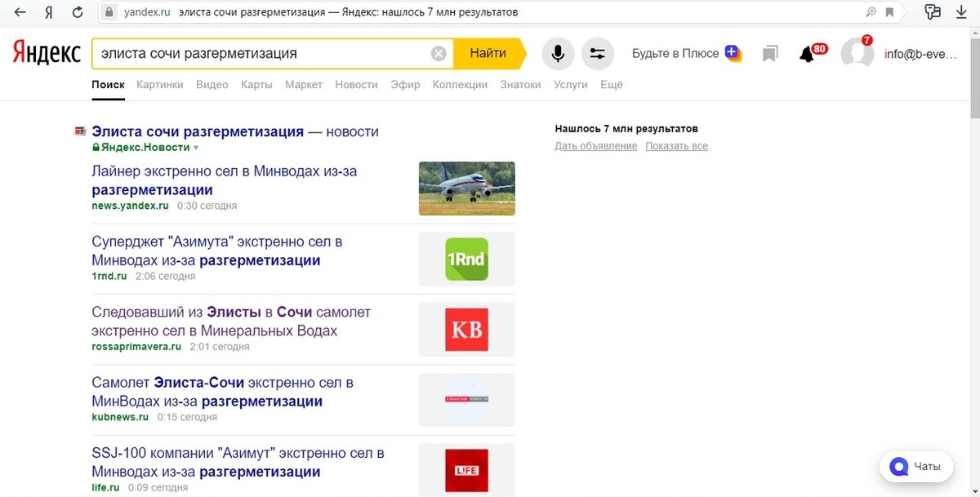Open the airplane landing photo thumbnail
This screenshot has height=497, width=980.
467,189
